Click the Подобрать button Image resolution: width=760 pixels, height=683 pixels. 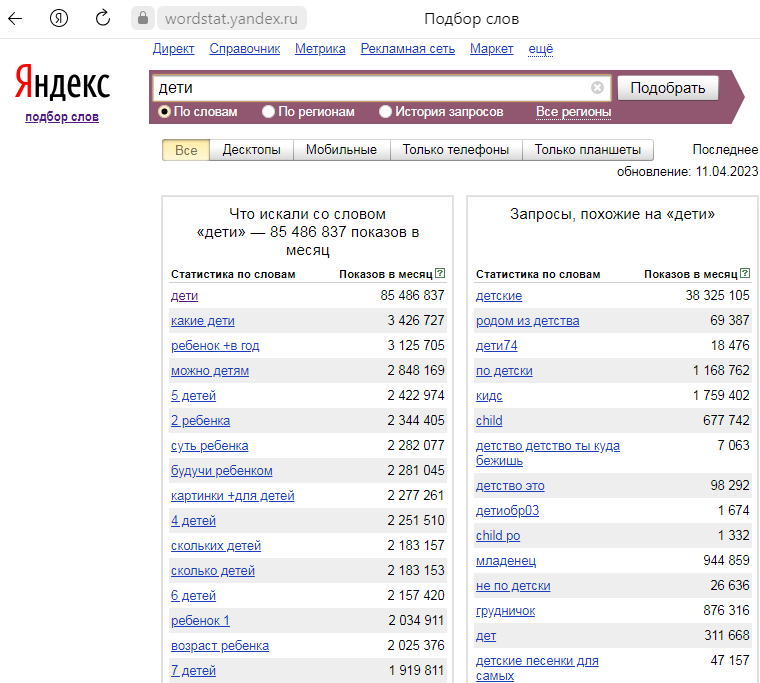pos(668,88)
